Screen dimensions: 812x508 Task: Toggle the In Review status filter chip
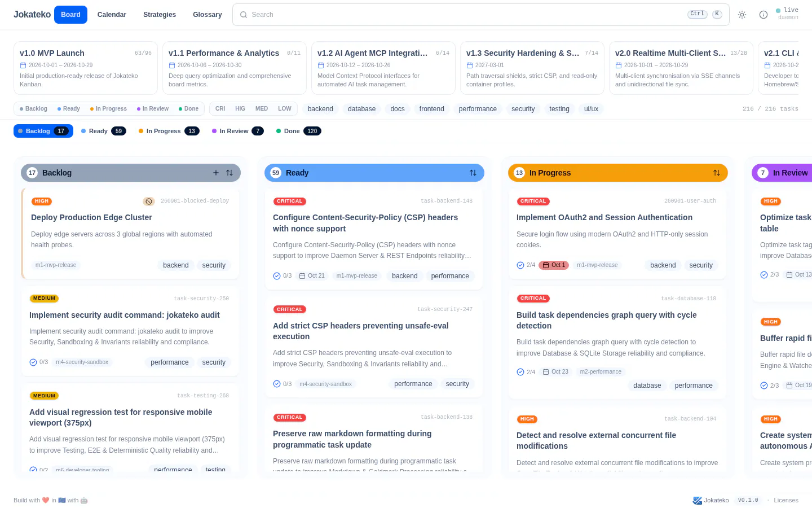[153, 109]
